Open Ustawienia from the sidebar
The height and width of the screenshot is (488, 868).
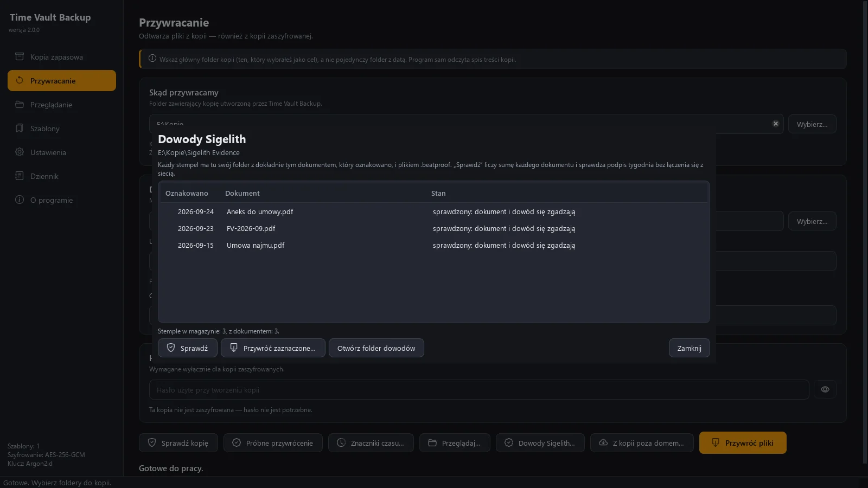tap(62, 152)
